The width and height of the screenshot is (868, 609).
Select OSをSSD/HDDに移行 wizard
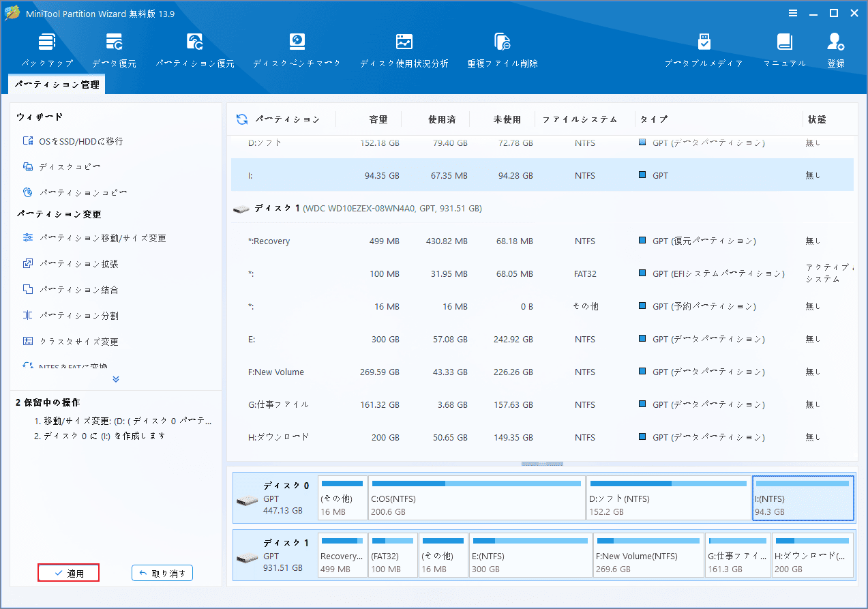click(73, 141)
